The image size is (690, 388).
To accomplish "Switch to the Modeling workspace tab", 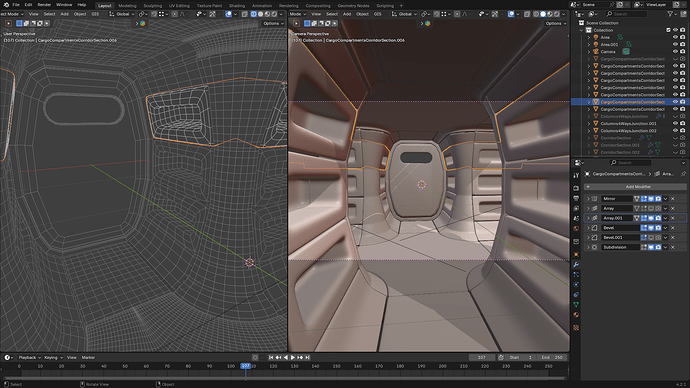I will [x=127, y=6].
